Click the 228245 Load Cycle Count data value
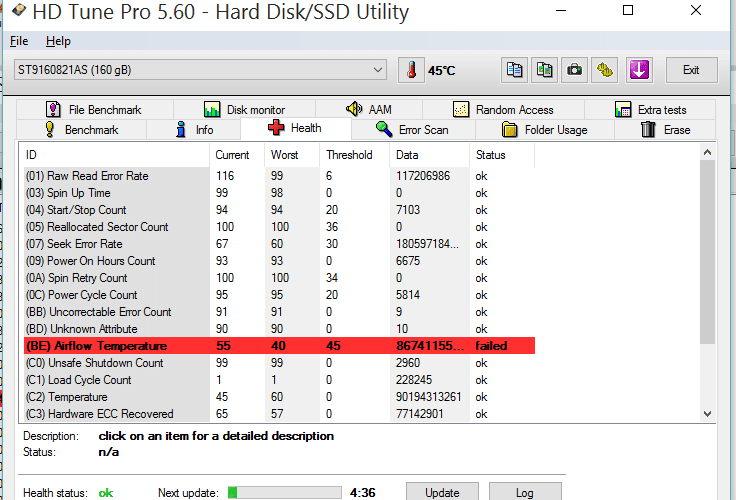Screen dimensions: 736x500 pos(414,380)
